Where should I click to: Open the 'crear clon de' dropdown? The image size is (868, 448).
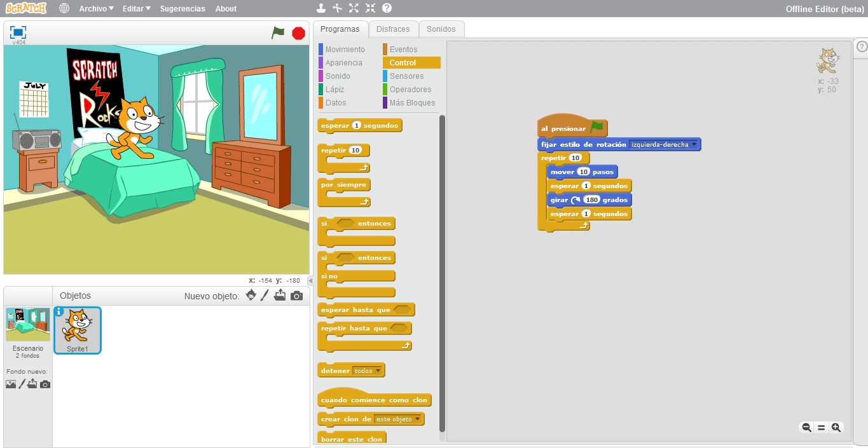pos(418,419)
